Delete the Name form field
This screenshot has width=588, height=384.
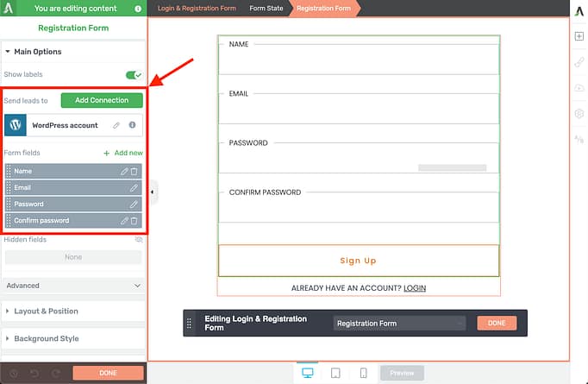(134, 172)
